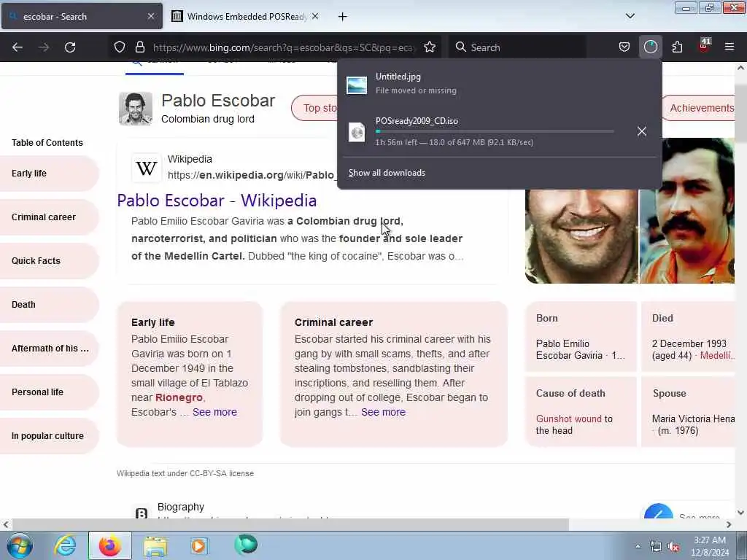
Task: Click the uBlock extension badge showing 41
Action: (x=704, y=46)
